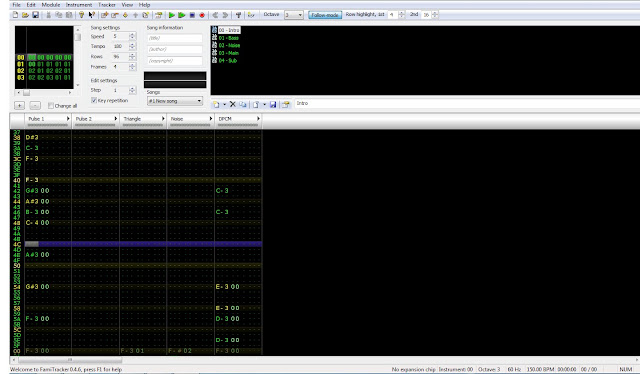Click the remove frame minus button
Viewport: 640px width, 374px height.
(x=35, y=106)
